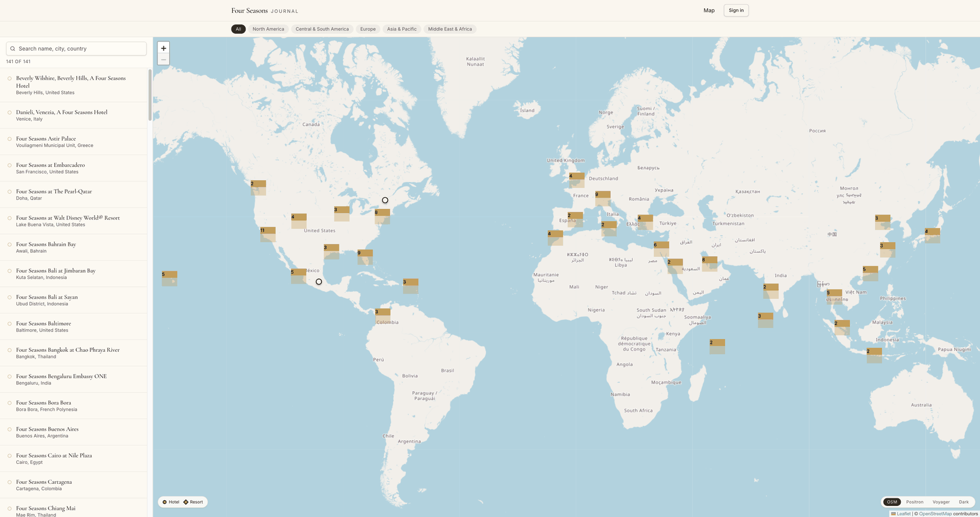Open the 9-hotel cluster over Florida

(365, 257)
